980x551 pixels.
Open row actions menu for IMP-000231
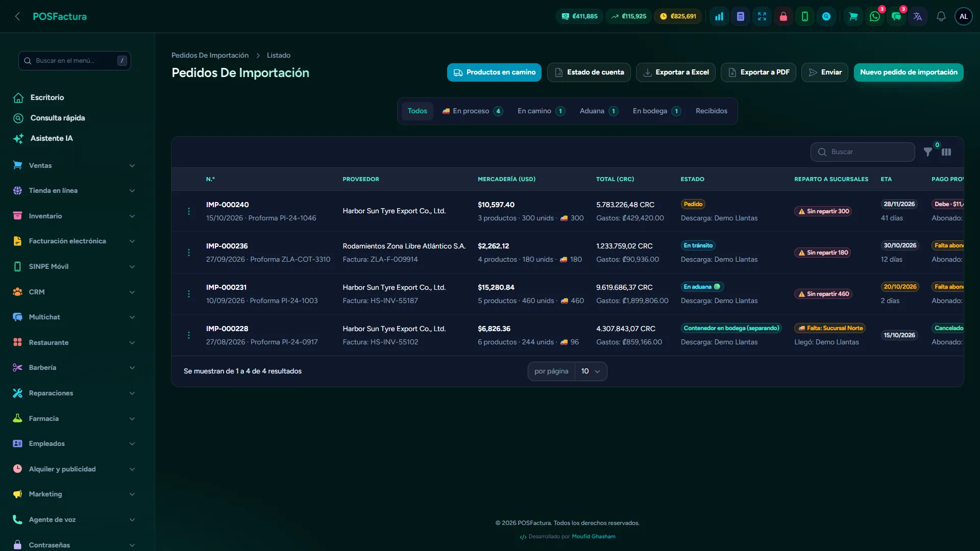coord(189,294)
